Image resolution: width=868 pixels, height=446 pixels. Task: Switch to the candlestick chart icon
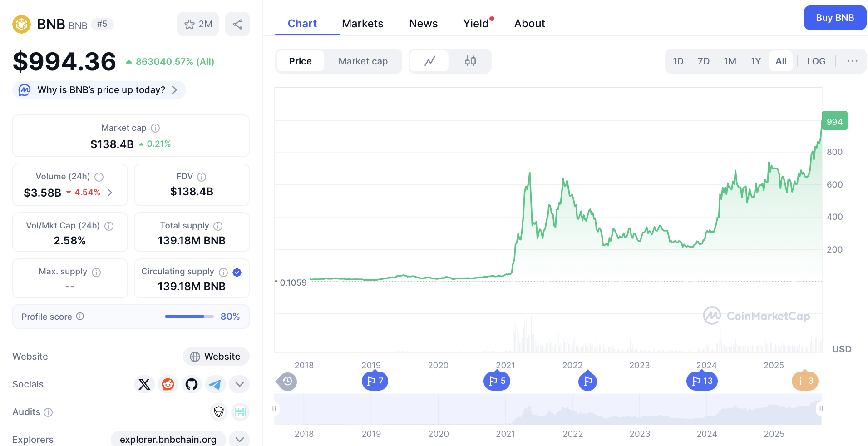tap(470, 61)
